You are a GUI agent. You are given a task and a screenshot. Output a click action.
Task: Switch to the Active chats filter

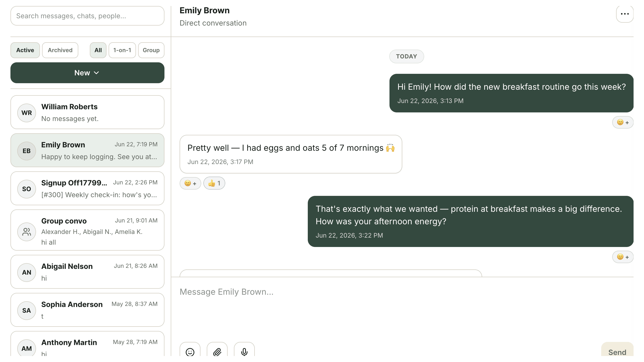(x=25, y=50)
